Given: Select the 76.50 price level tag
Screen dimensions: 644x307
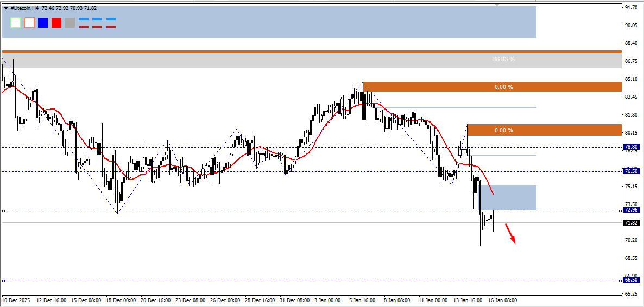Looking at the screenshot, I should [630, 171].
